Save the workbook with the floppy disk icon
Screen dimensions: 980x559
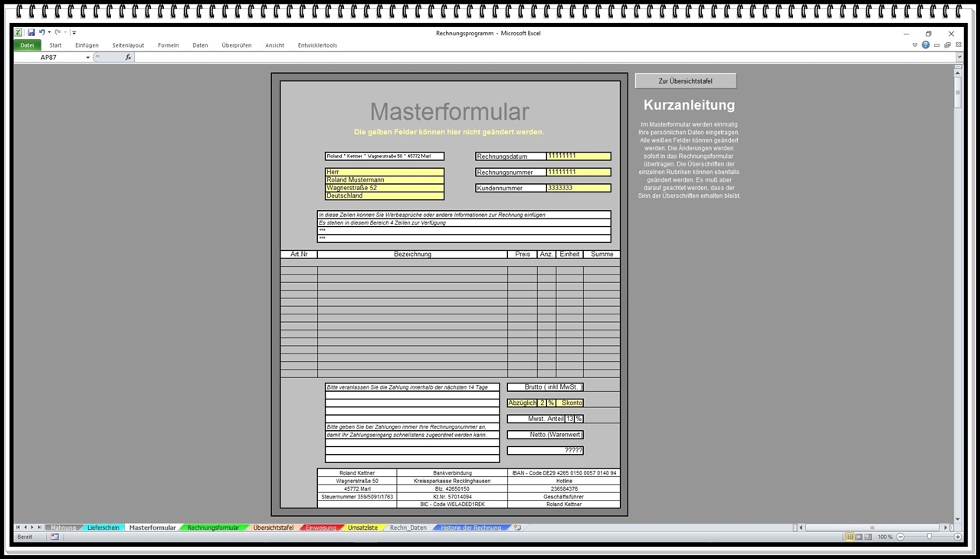point(31,33)
